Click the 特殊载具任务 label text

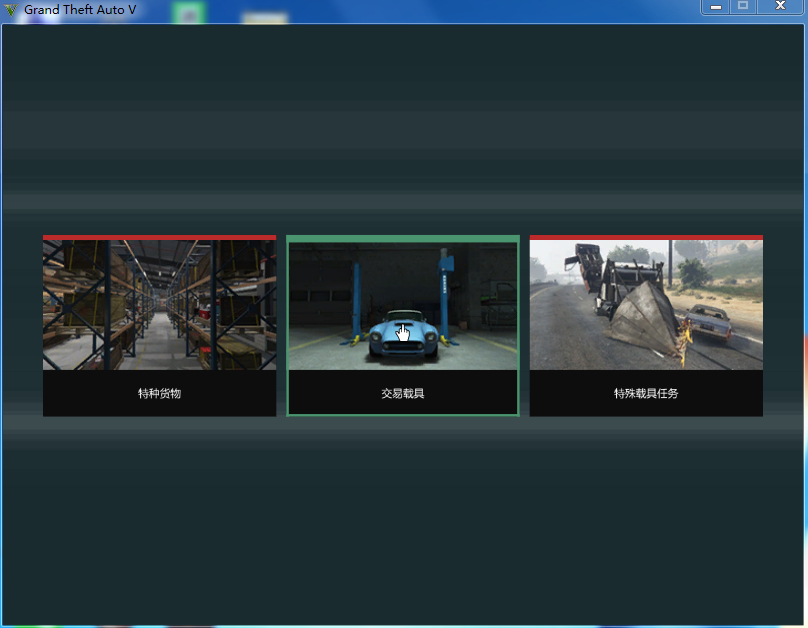coord(646,394)
